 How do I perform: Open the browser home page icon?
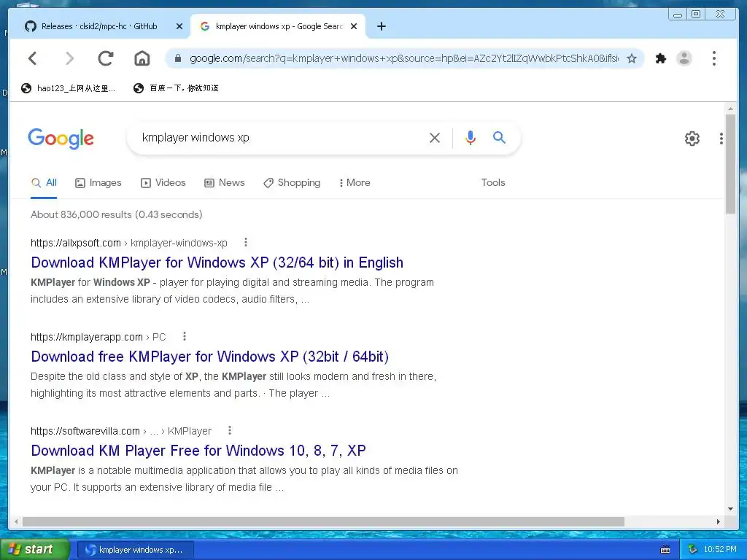pyautogui.click(x=142, y=58)
